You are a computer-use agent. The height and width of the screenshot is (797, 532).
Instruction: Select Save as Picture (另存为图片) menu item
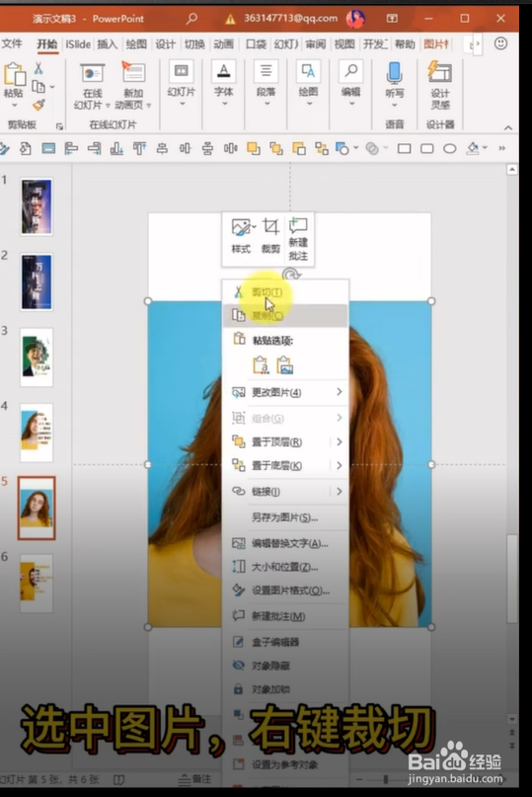coord(286,518)
